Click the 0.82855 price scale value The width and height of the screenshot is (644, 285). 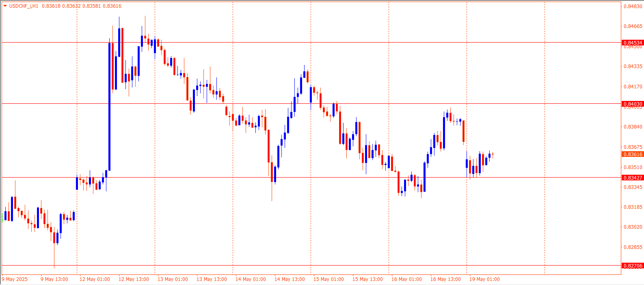click(633, 247)
